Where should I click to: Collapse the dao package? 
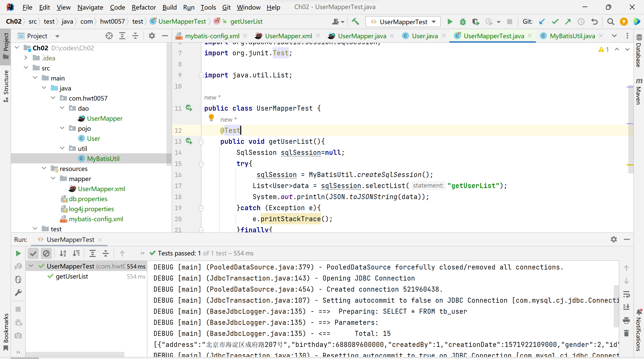pyautogui.click(x=62, y=108)
